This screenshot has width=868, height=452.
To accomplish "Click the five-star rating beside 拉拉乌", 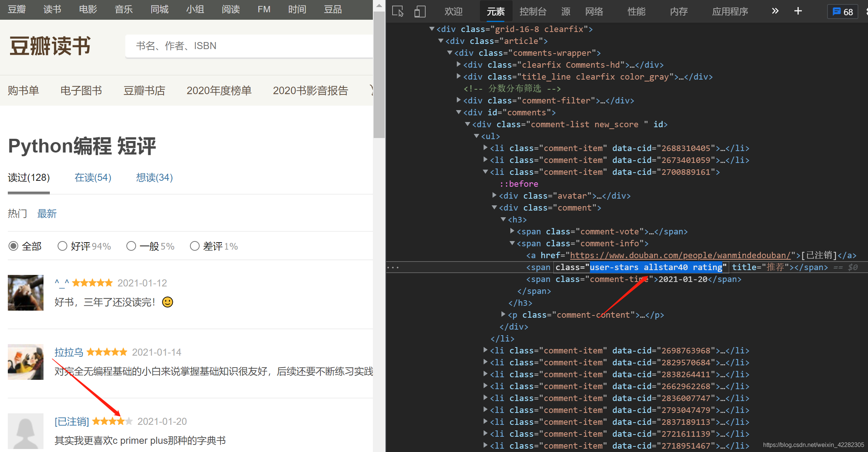I will click(107, 352).
